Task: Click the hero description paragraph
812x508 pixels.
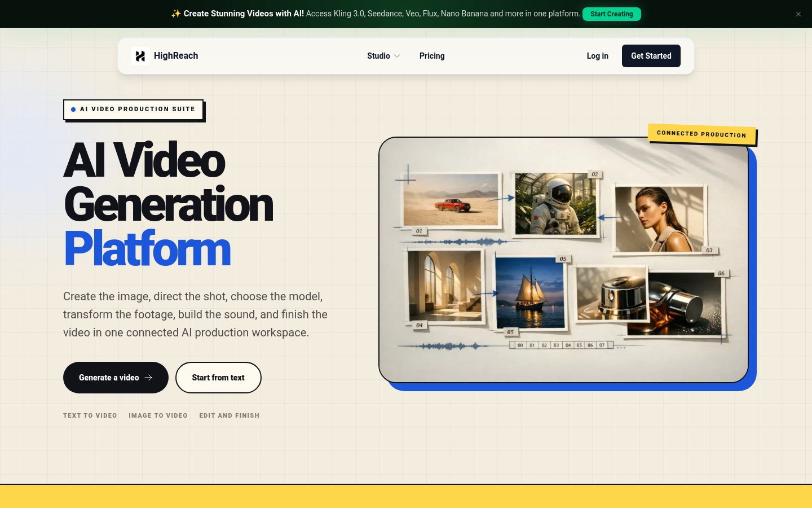Action: [x=196, y=314]
